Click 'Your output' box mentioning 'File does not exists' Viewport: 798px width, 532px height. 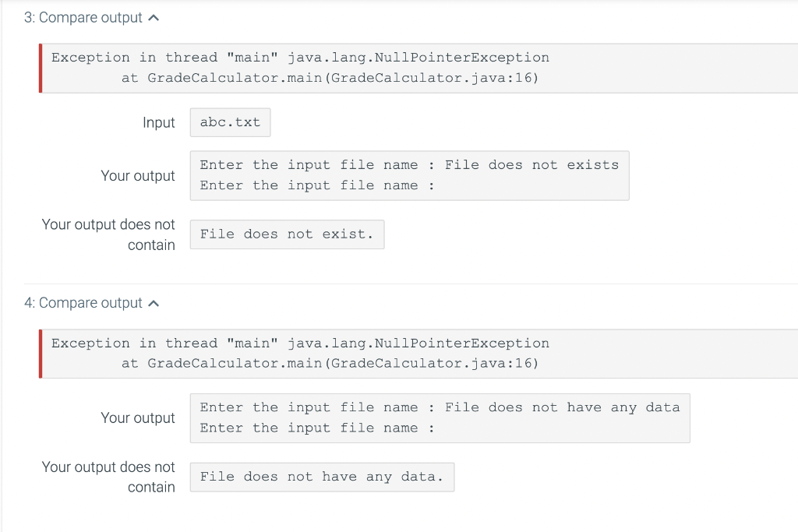point(409,175)
